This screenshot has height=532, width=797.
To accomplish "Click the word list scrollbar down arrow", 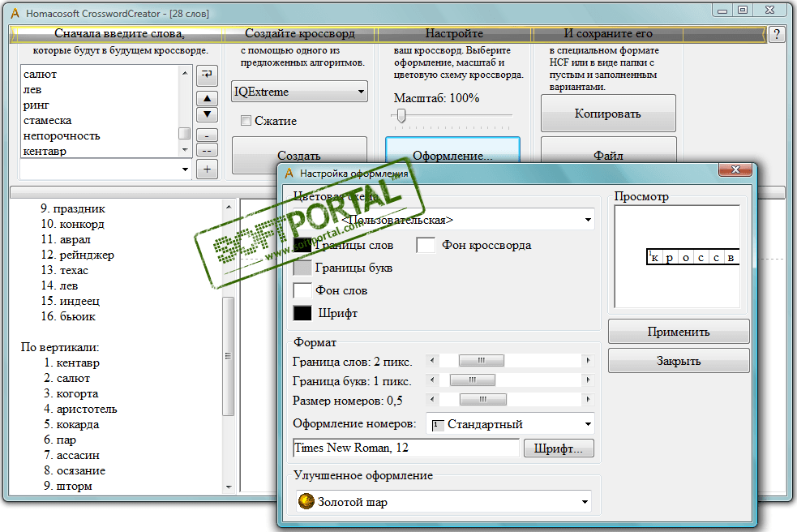I will point(185,150).
